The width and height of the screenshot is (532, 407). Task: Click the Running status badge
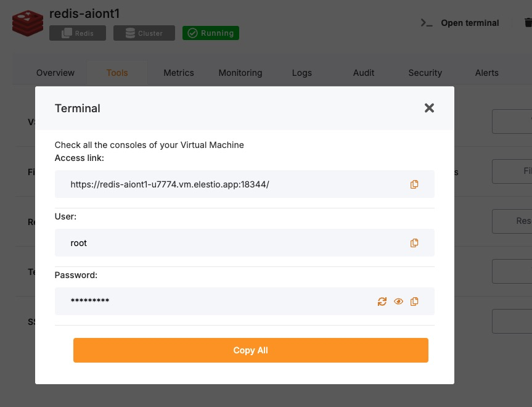point(211,33)
